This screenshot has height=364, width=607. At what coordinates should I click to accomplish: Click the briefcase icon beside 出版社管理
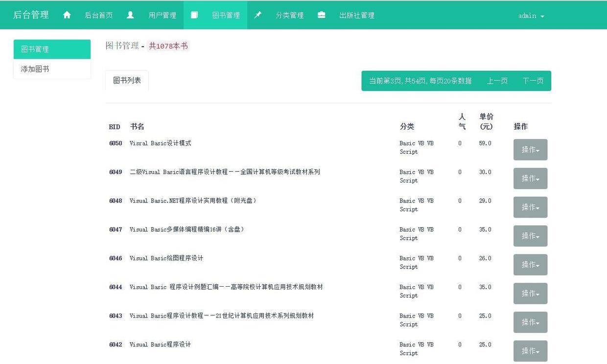(322, 15)
